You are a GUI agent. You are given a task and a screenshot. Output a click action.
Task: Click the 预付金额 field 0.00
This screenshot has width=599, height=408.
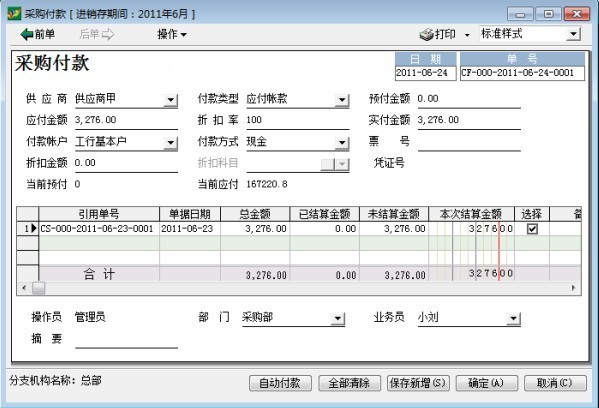(469, 99)
